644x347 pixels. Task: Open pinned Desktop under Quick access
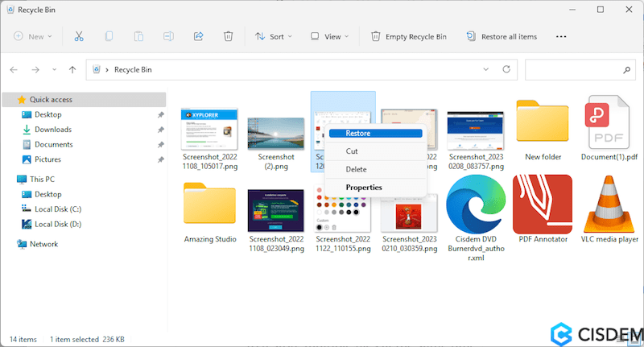pos(47,114)
